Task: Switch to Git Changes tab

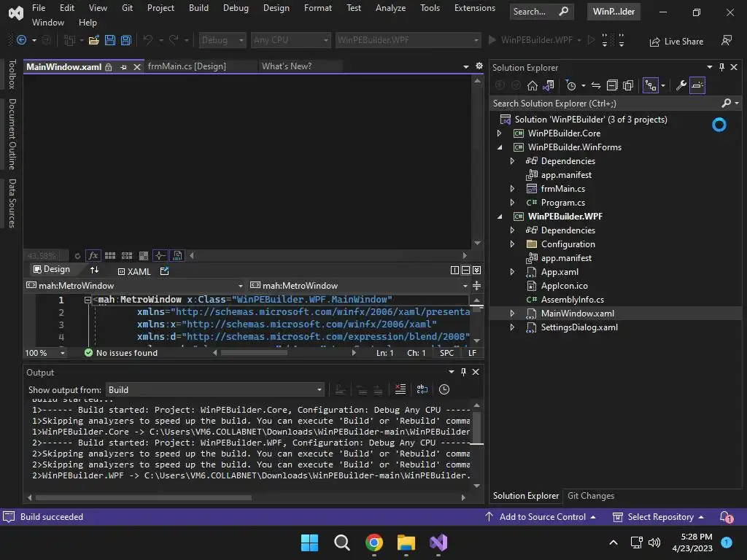Action: point(591,496)
